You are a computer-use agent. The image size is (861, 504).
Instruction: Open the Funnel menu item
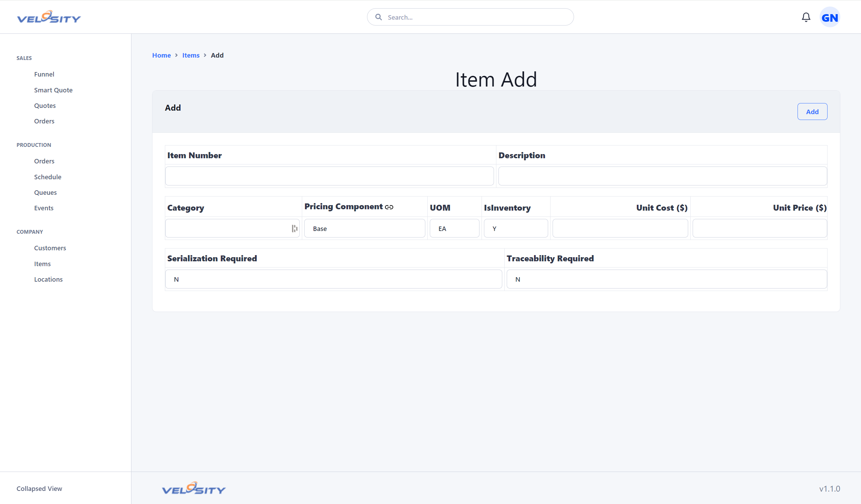pyautogui.click(x=44, y=74)
